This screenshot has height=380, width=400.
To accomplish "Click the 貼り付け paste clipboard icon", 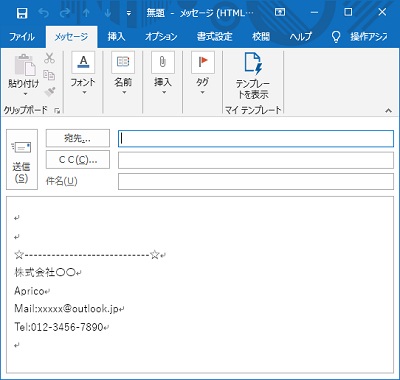I will [24, 65].
